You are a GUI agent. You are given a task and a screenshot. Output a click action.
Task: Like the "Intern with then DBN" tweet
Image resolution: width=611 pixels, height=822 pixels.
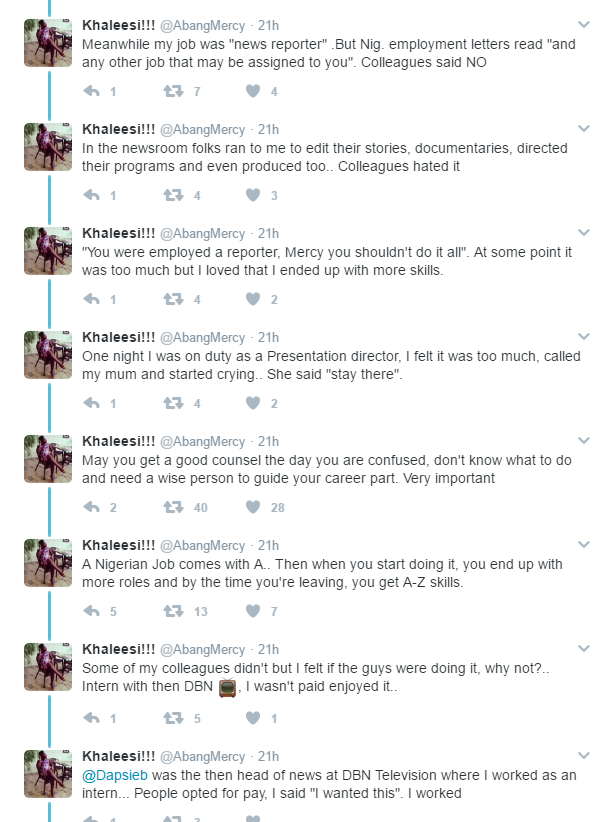tap(253, 717)
